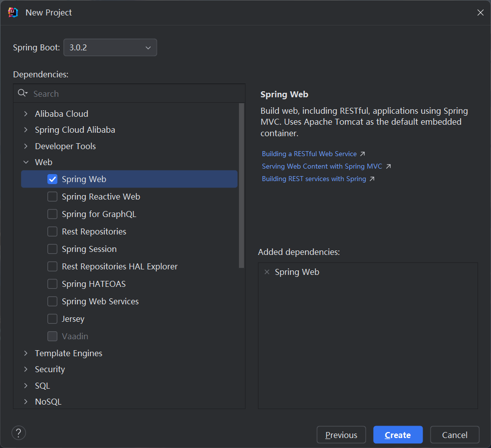Select the Alibaba Cloud tree label

pos(61,114)
